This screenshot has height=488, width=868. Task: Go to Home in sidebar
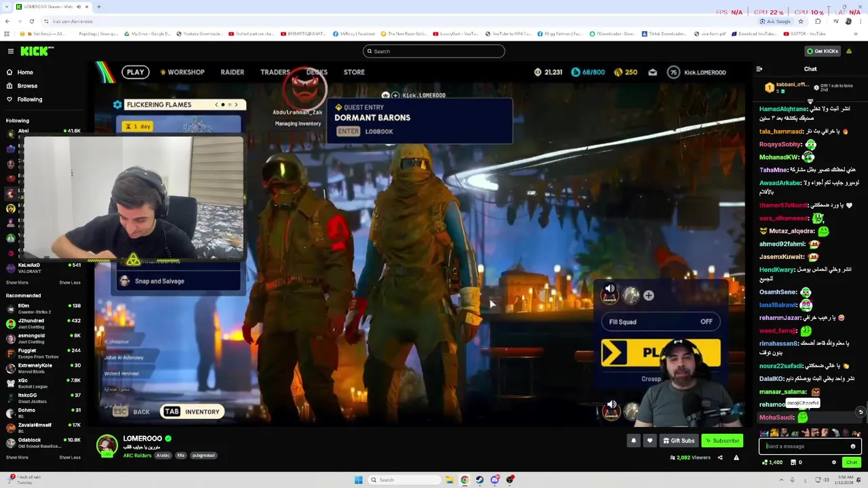point(25,72)
